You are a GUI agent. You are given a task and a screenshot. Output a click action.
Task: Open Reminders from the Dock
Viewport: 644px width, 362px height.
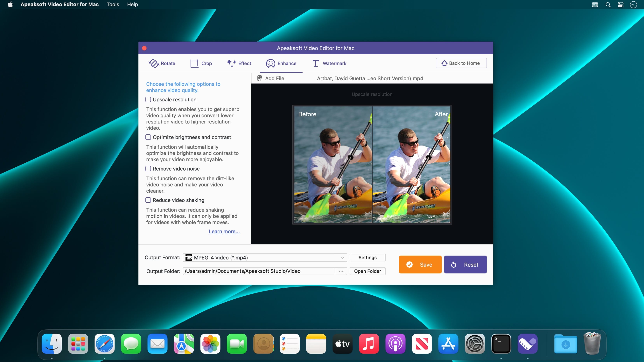point(290,344)
